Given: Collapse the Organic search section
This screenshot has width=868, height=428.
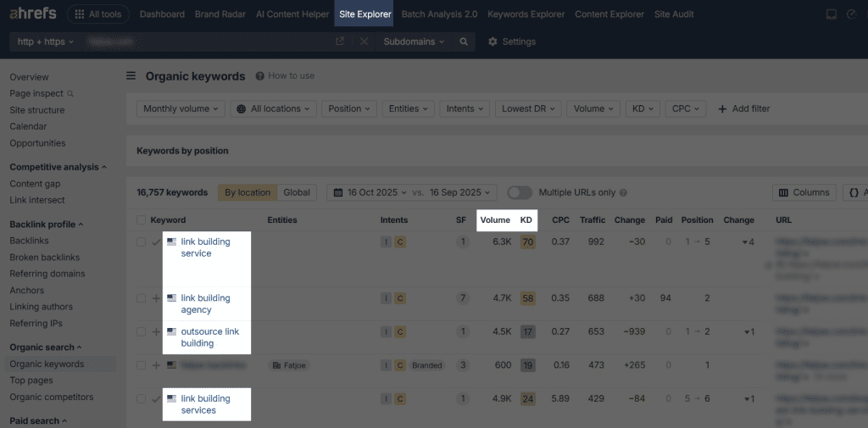Looking at the screenshot, I should [x=46, y=347].
